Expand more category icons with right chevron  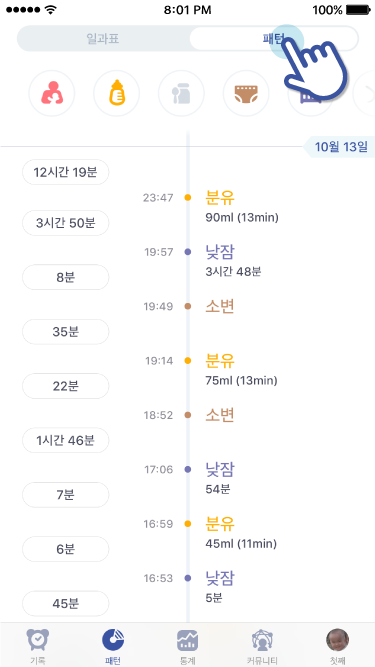click(366, 93)
